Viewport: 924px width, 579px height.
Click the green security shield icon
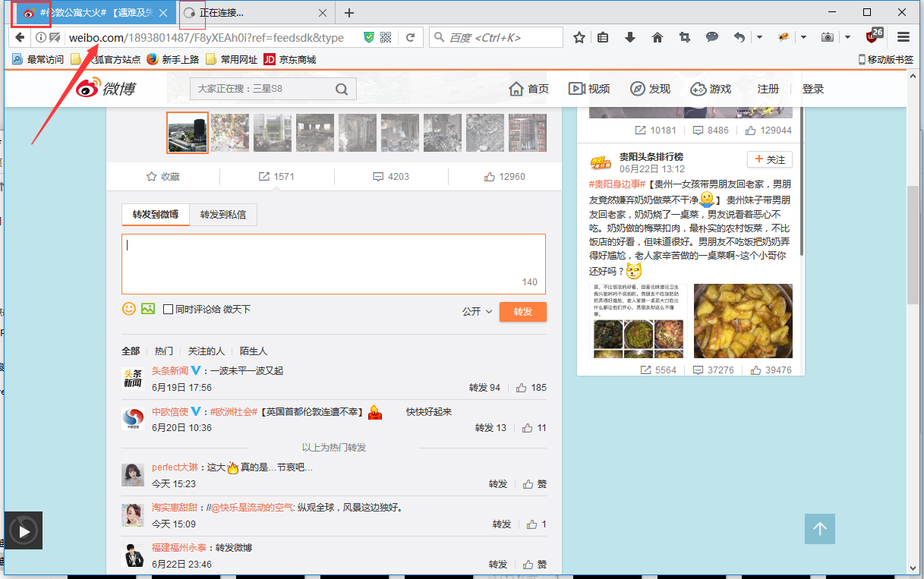(x=369, y=37)
